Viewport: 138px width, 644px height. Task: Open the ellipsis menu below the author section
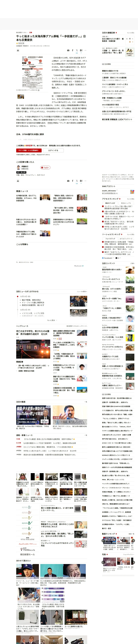85,181
